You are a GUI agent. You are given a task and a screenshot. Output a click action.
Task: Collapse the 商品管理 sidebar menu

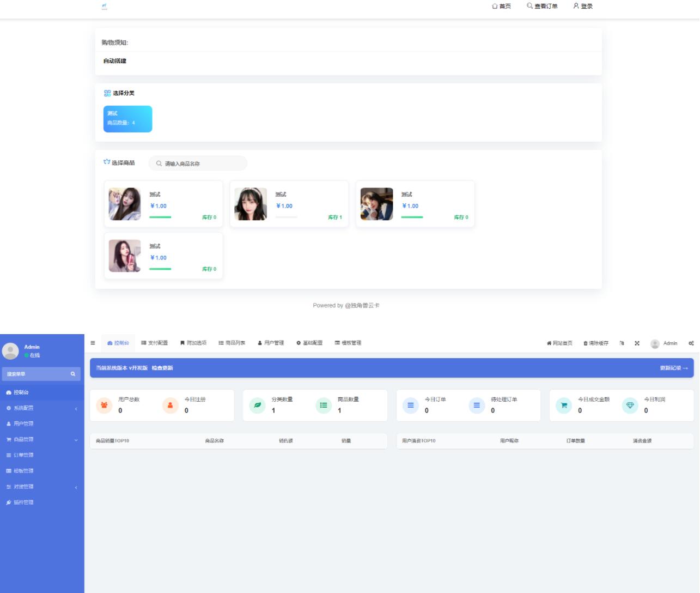42,439
